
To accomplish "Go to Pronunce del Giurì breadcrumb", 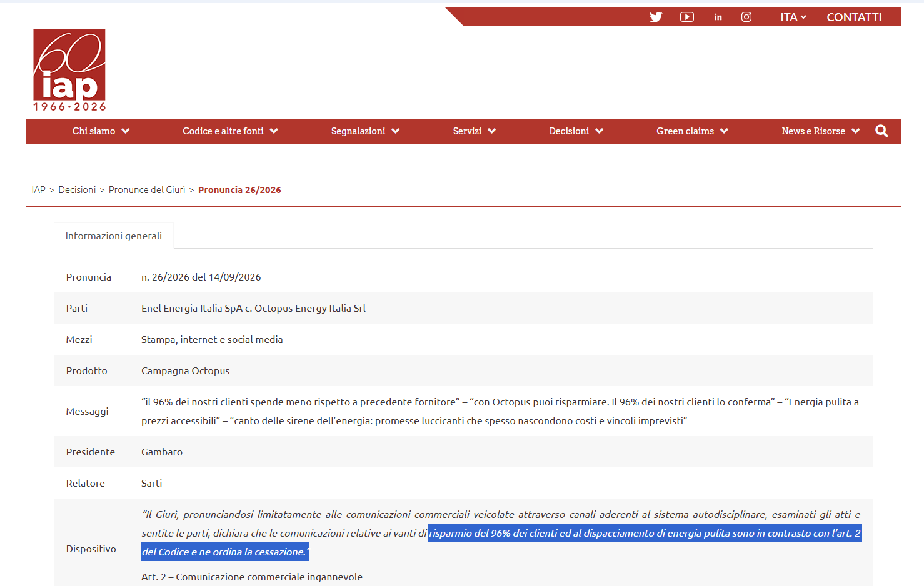I will [147, 190].
